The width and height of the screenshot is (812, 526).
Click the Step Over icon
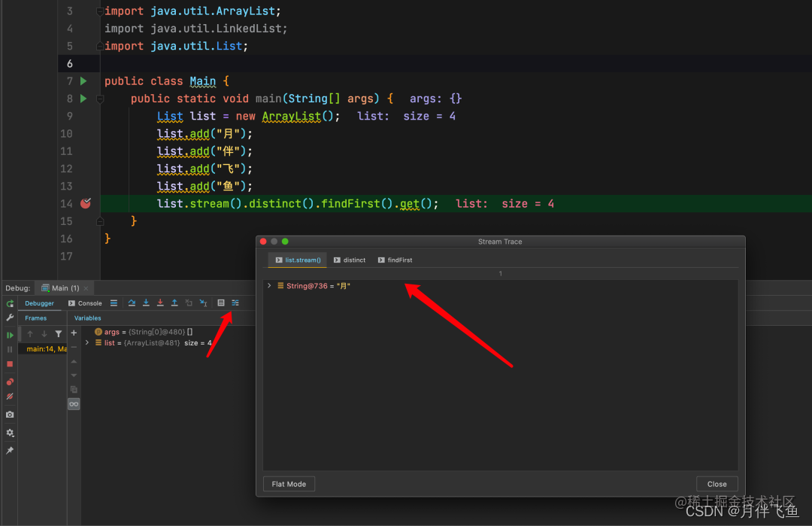click(132, 303)
